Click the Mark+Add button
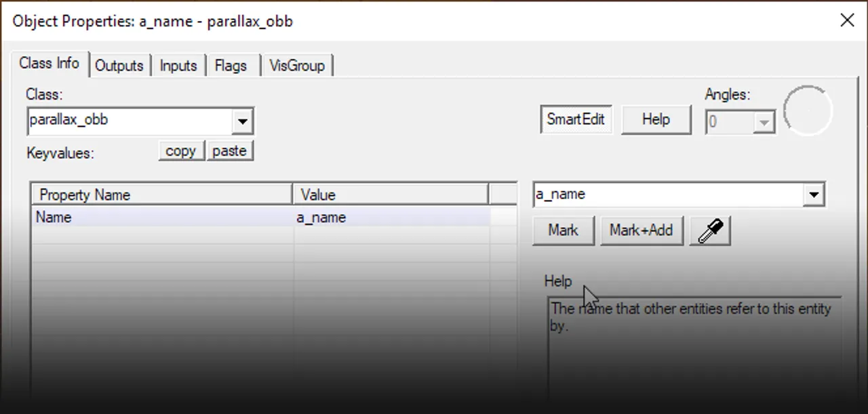Screen dimensions: 868x414 [x=641, y=230]
